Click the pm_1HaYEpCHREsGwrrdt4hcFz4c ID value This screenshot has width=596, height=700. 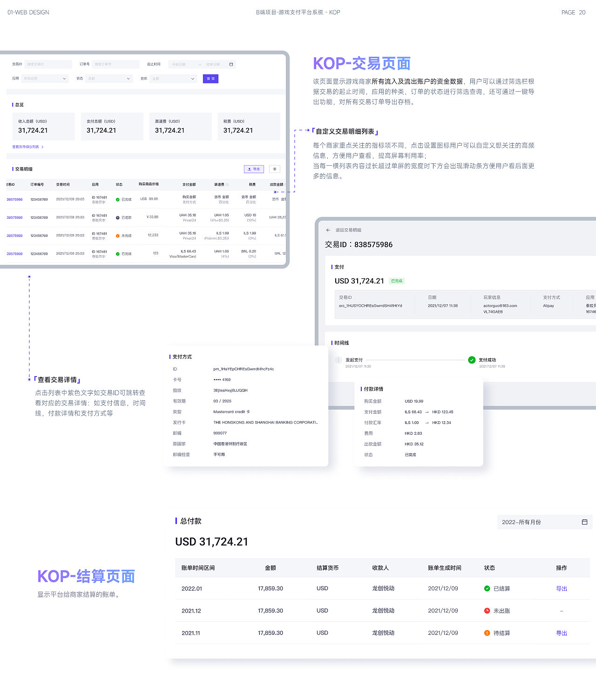pos(244,369)
